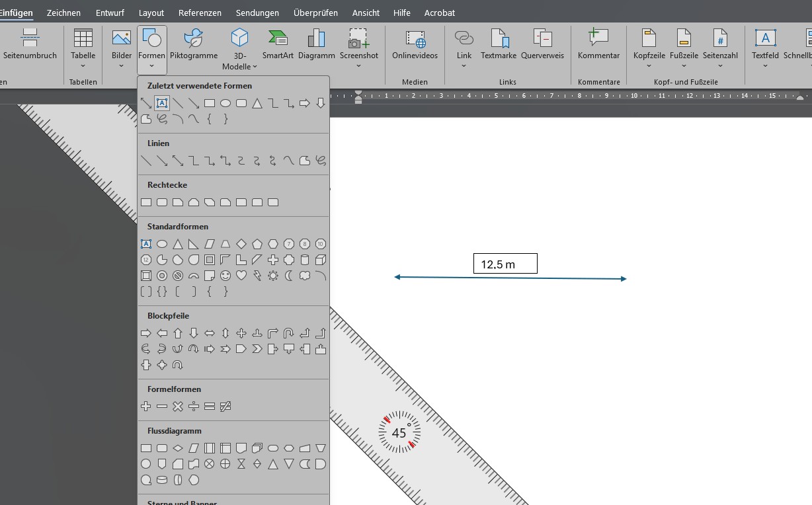Open the Überprüfen tab
The height and width of the screenshot is (505, 812).
tap(315, 13)
